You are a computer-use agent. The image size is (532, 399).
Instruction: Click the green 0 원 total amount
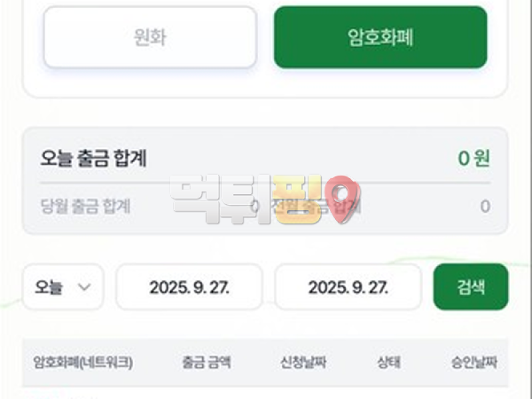[473, 158]
